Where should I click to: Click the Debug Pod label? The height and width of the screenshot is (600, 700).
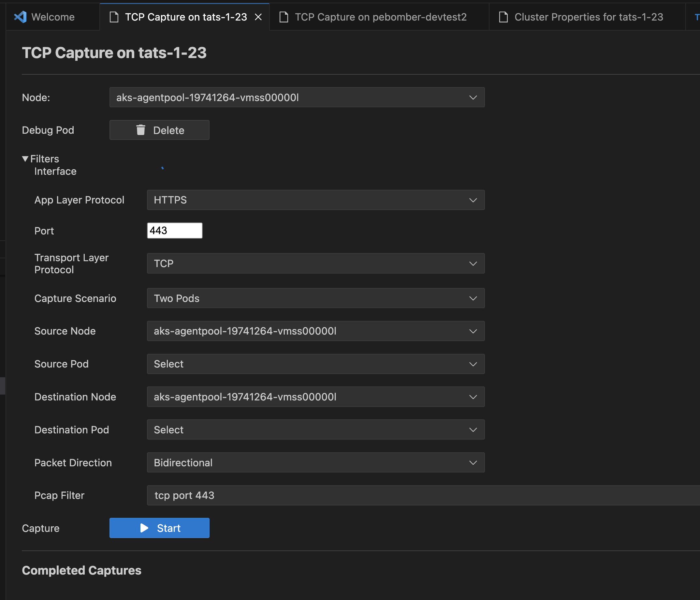click(x=48, y=130)
